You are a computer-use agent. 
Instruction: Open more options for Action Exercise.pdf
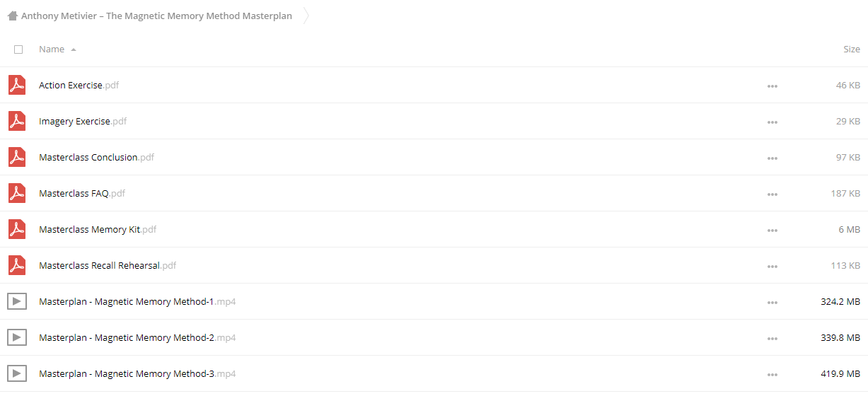pos(772,86)
